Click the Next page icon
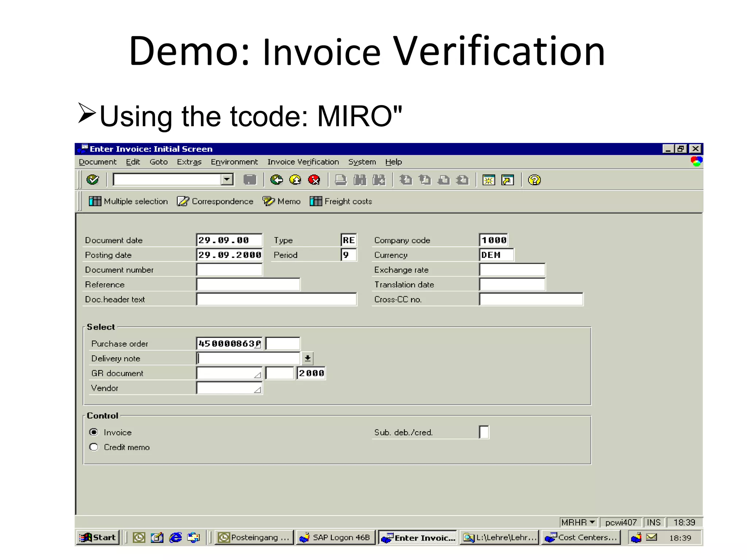747x560 pixels. (444, 180)
